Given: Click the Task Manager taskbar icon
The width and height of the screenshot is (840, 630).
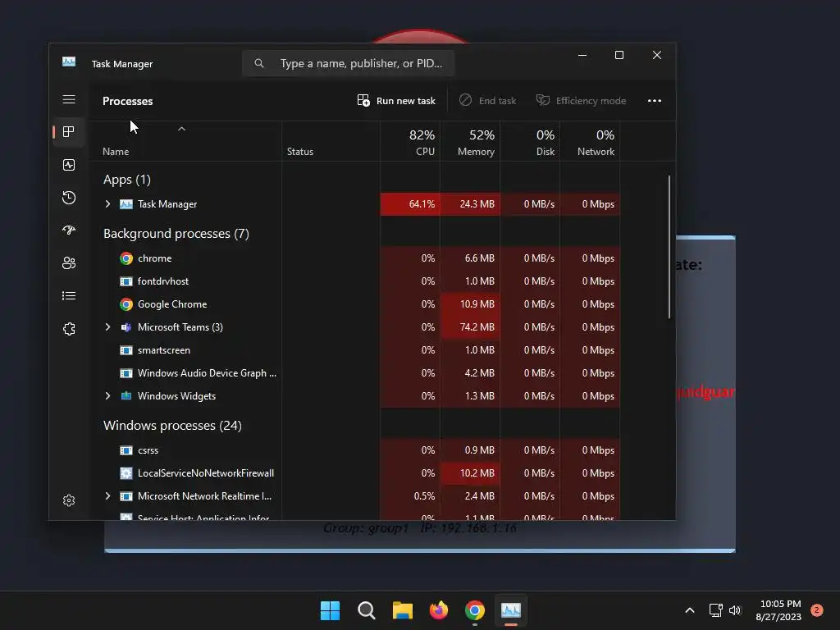Looking at the screenshot, I should (x=510, y=610).
